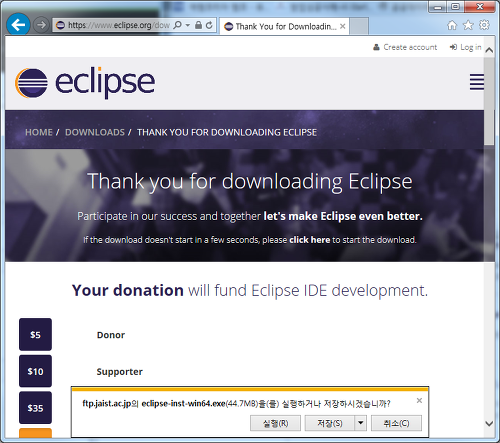Image resolution: width=500 pixels, height=443 pixels.
Task: Refresh the page with reload icon
Action: tap(209, 25)
